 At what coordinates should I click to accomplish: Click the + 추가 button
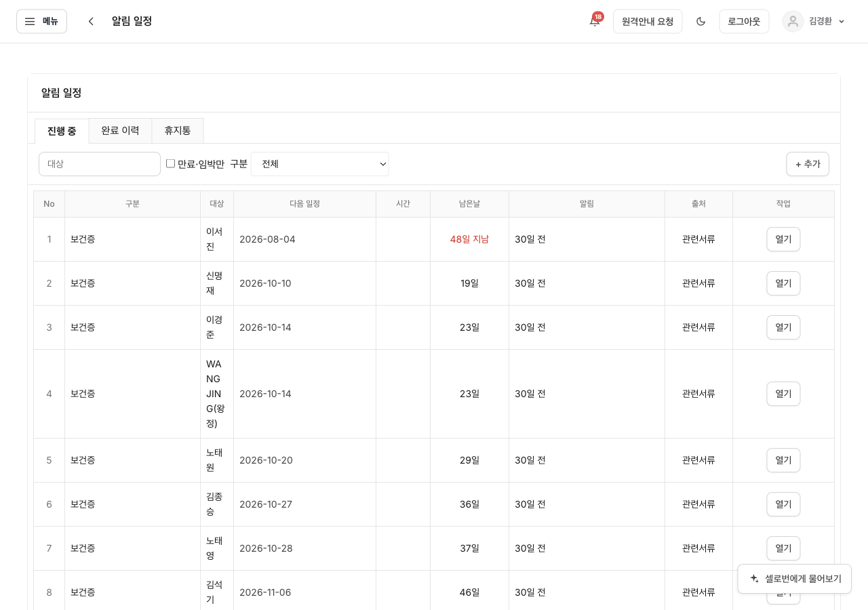(808, 164)
